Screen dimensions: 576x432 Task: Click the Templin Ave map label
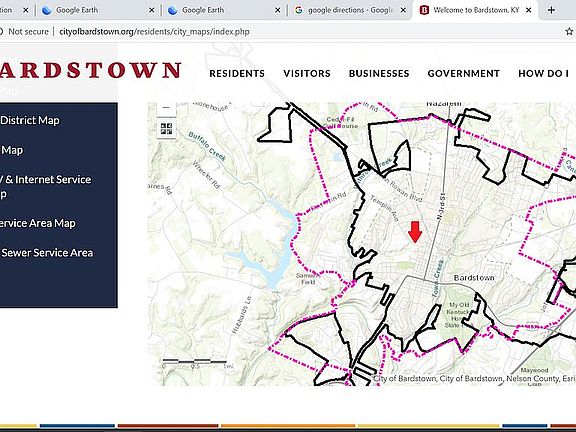tap(384, 209)
